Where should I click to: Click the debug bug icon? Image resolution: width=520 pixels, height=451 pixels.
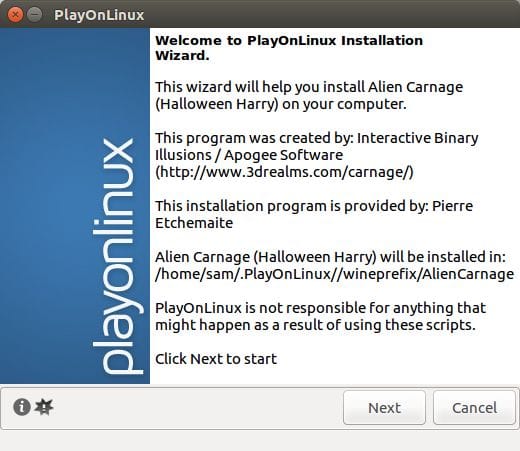[x=44, y=407]
